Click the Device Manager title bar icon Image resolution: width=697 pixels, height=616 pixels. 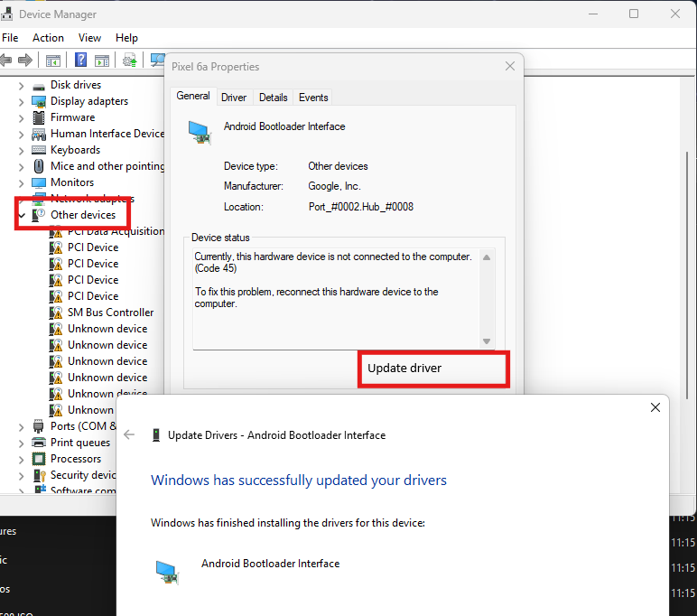point(6,14)
